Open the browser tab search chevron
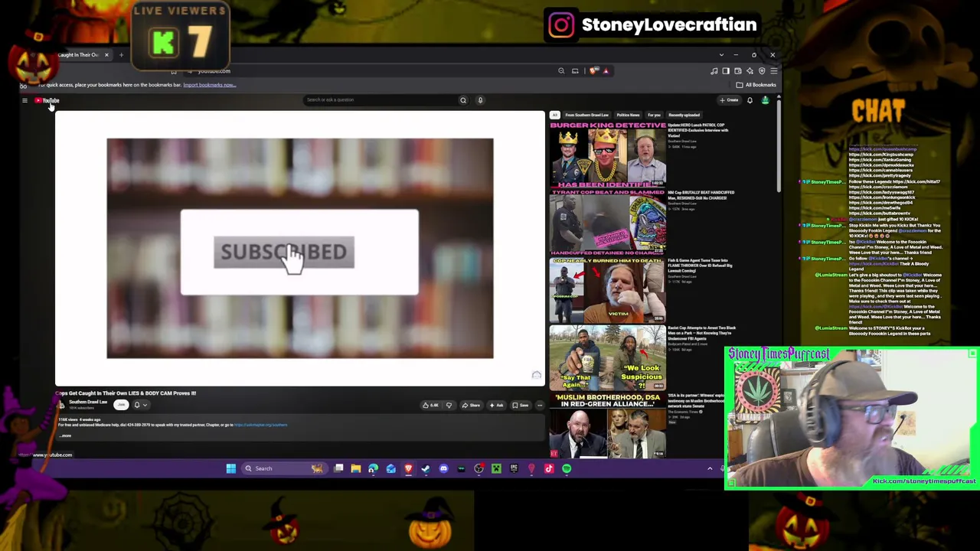This screenshot has height=551, width=980. [721, 55]
